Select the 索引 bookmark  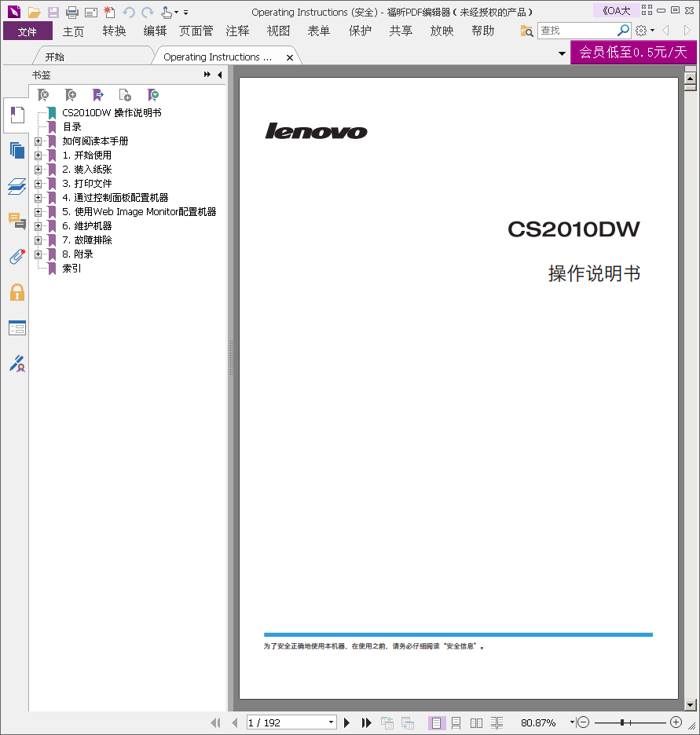pyautogui.click(x=71, y=269)
